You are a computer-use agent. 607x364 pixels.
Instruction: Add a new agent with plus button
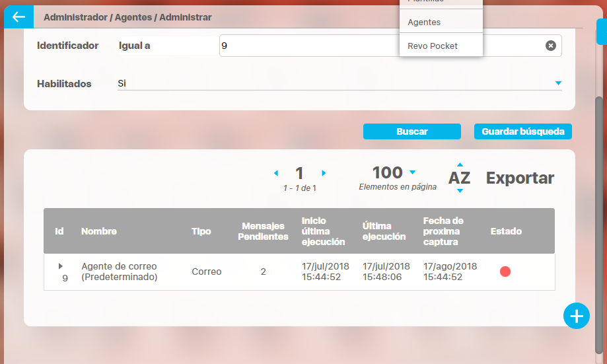click(577, 316)
